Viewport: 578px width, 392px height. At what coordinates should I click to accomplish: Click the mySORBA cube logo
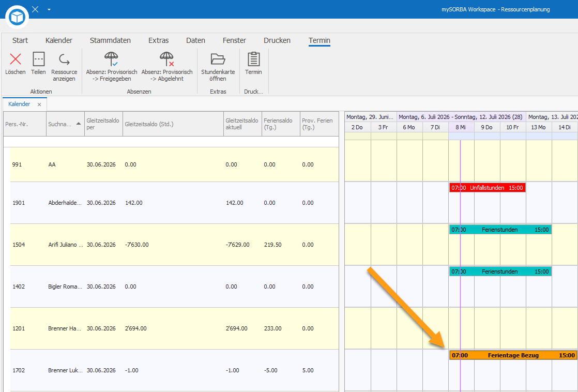pos(17,17)
